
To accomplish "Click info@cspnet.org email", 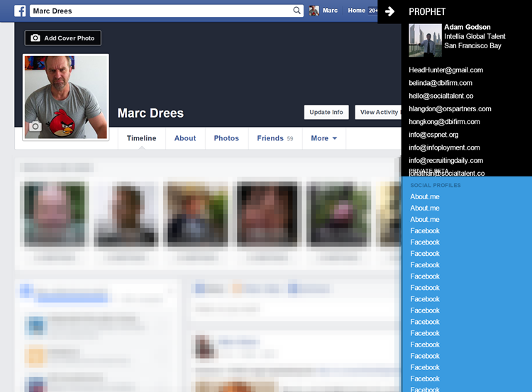I will click(x=433, y=135).
